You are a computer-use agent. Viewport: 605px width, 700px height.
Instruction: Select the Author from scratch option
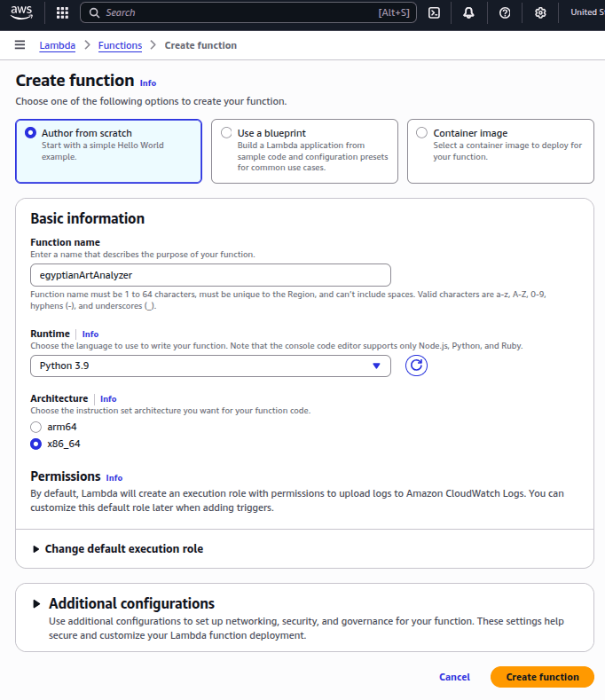[32, 133]
